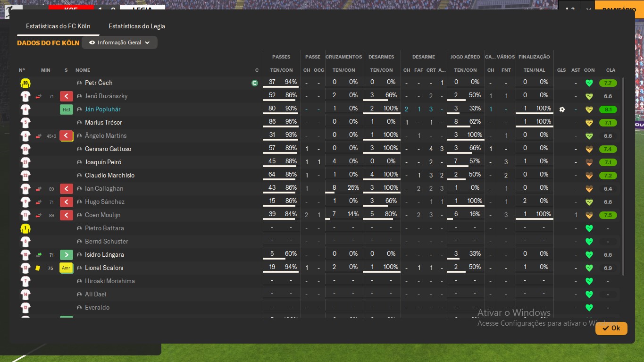Viewport: 644px width, 362px height.
Task: Click Ján Popluhár goal ball icon
Action: pos(561,109)
